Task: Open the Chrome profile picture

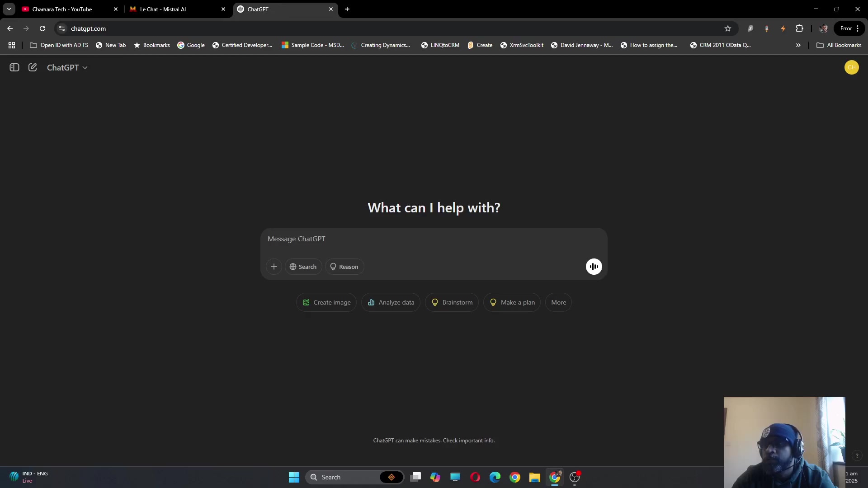Action: pos(823,28)
